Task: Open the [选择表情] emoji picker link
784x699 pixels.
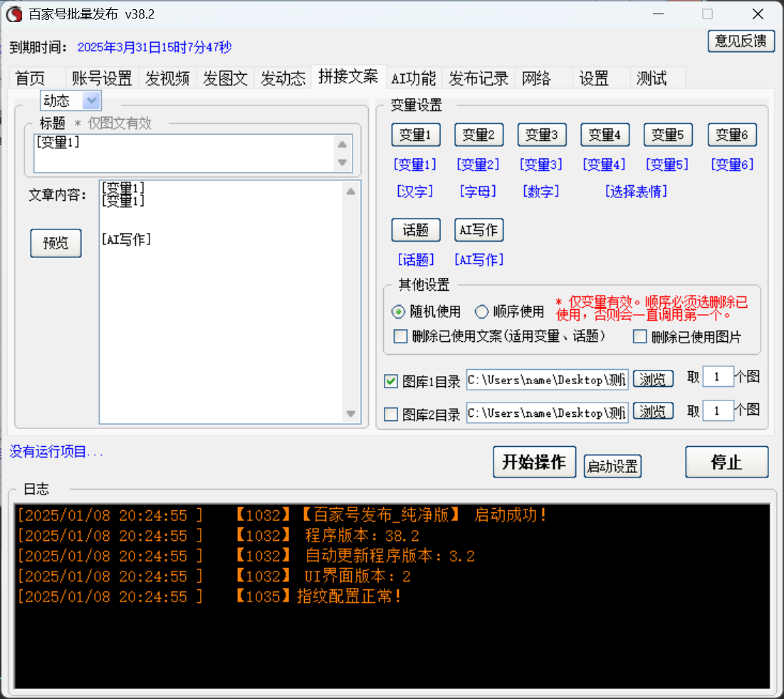Action: coord(636,191)
